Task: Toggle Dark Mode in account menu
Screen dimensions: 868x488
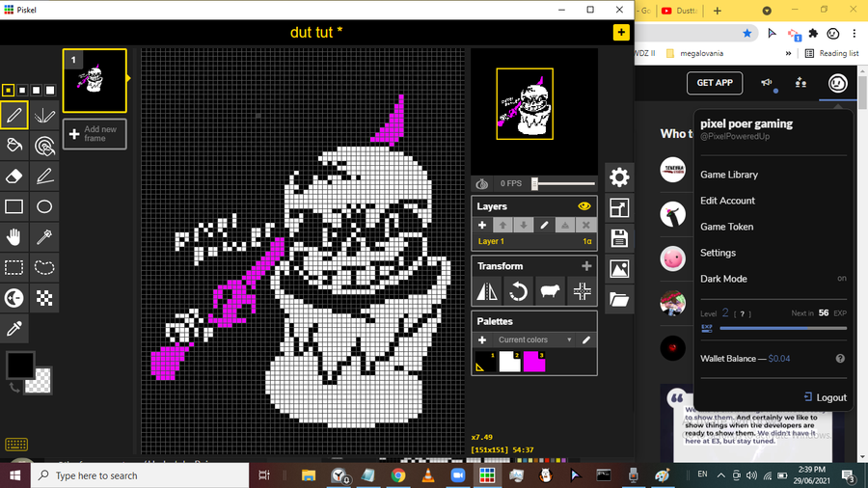Action: click(x=773, y=279)
